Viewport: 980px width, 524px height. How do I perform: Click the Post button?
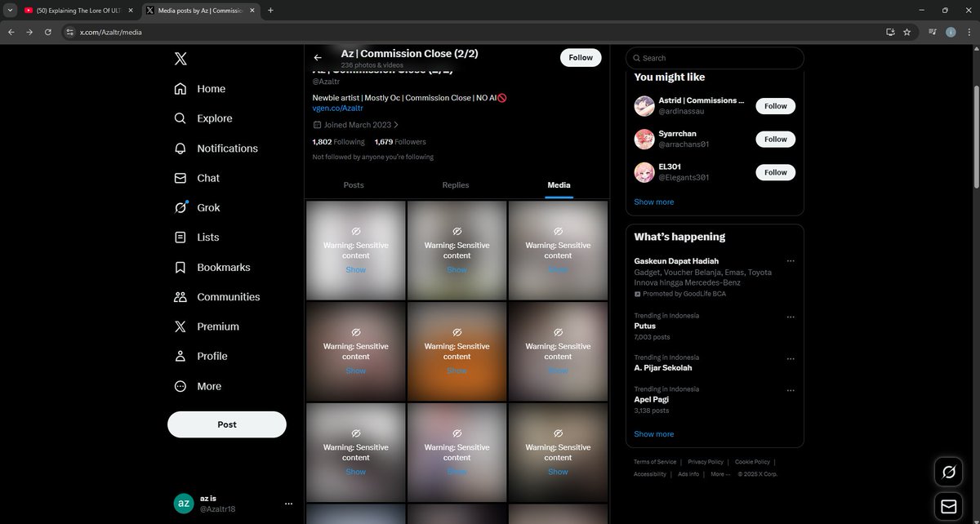pyautogui.click(x=227, y=424)
